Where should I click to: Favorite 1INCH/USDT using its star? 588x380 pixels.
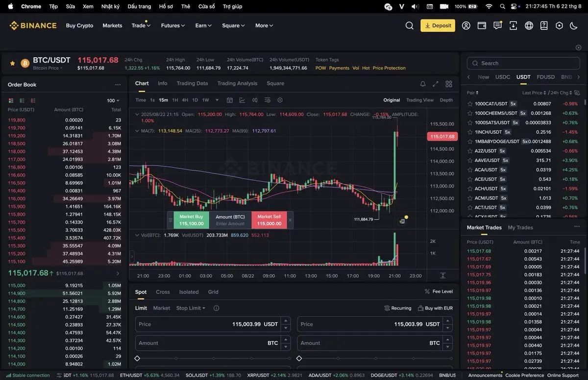click(x=470, y=132)
